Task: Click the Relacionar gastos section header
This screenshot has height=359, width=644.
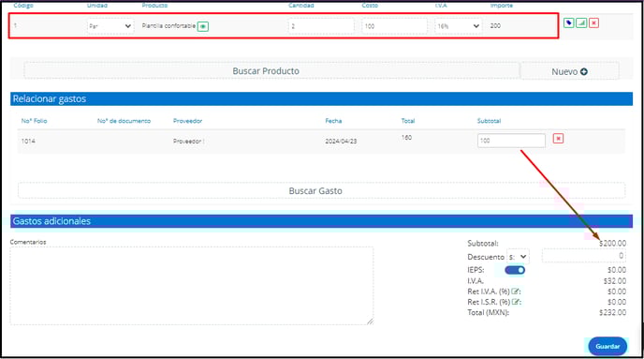Action: [x=321, y=98]
